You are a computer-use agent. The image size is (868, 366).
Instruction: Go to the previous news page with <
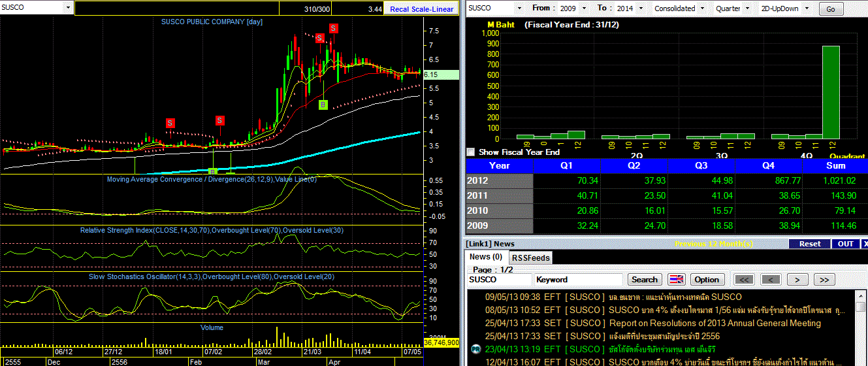pyautogui.click(x=771, y=280)
